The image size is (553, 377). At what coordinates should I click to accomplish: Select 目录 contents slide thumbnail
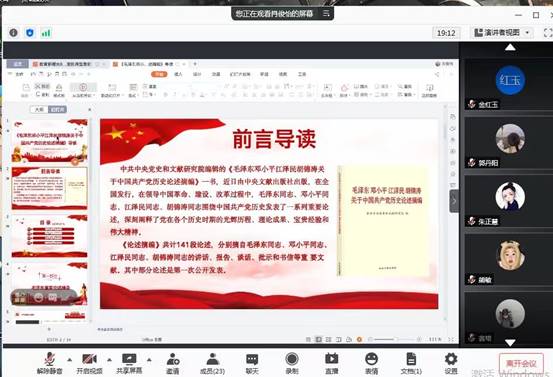[49, 236]
